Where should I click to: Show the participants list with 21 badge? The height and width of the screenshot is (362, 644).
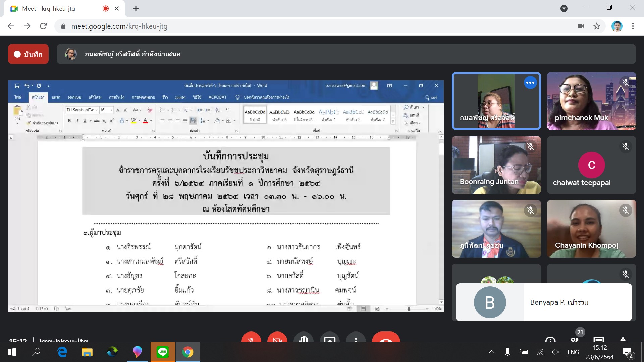[x=575, y=338]
